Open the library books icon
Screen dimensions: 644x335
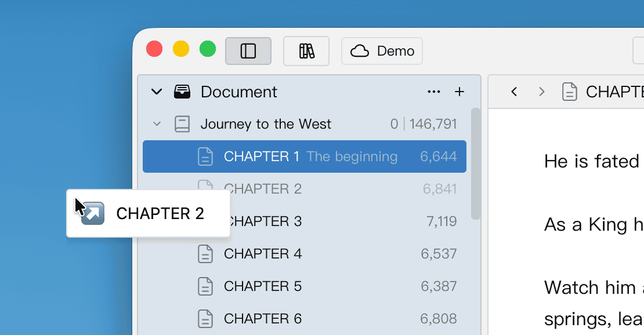[306, 51]
